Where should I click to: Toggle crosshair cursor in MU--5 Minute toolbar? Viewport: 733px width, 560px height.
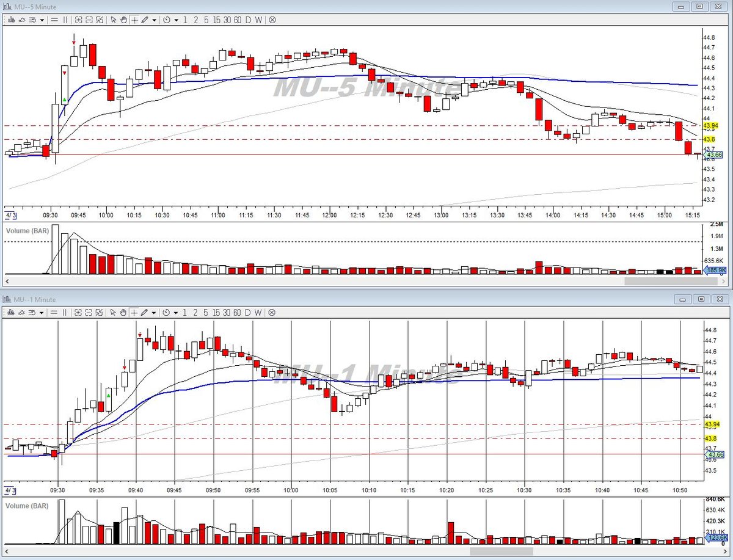click(x=134, y=20)
